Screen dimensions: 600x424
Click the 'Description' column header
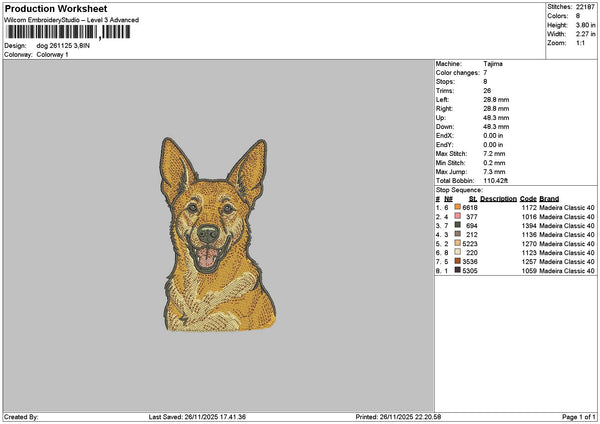tap(498, 199)
